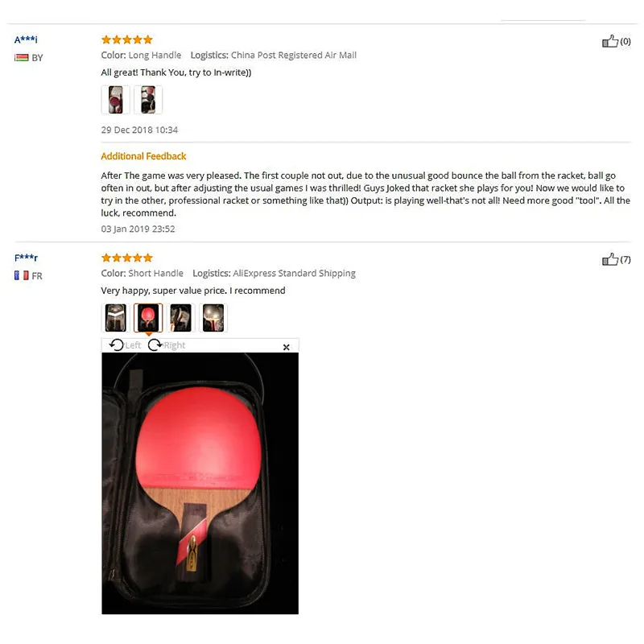Image resolution: width=644 pixels, height=644 pixels.
Task: Click F***r's five-star rating
Action: (127, 258)
